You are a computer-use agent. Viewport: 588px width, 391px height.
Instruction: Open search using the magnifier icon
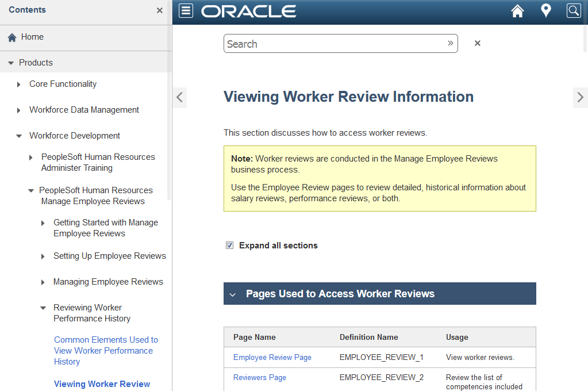(573, 10)
